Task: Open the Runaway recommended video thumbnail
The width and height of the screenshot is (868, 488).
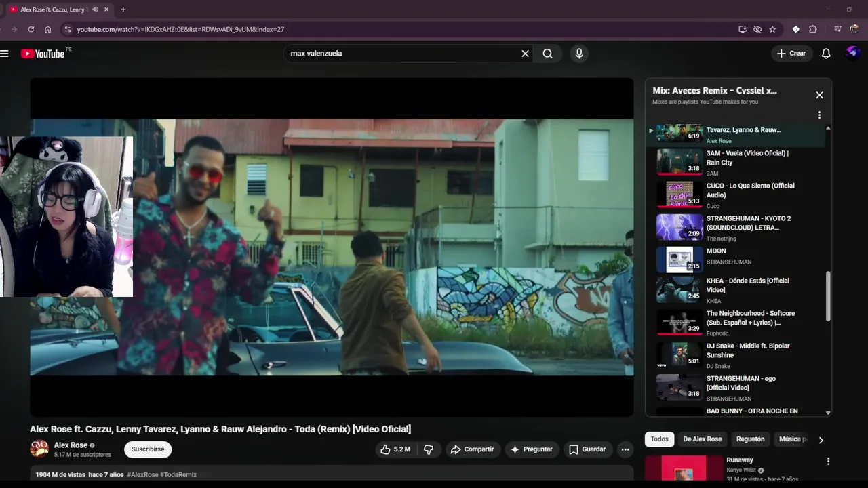Action: 684,469
